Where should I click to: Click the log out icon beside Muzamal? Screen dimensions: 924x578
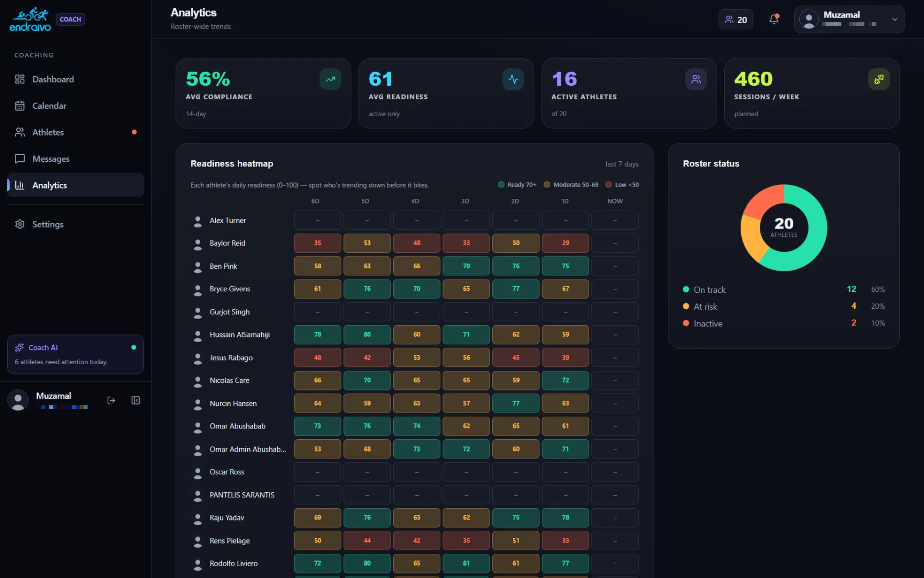point(111,400)
